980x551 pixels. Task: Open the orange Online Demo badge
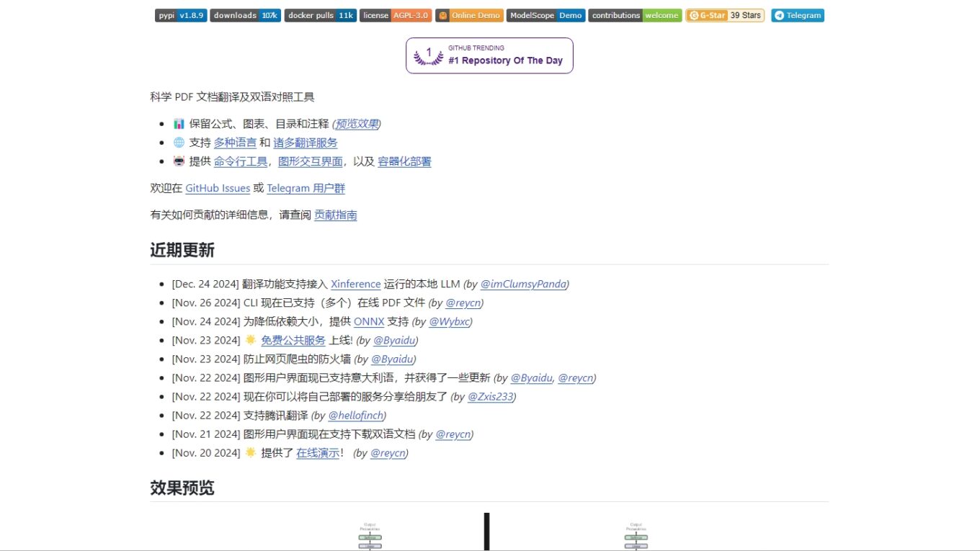pos(469,15)
